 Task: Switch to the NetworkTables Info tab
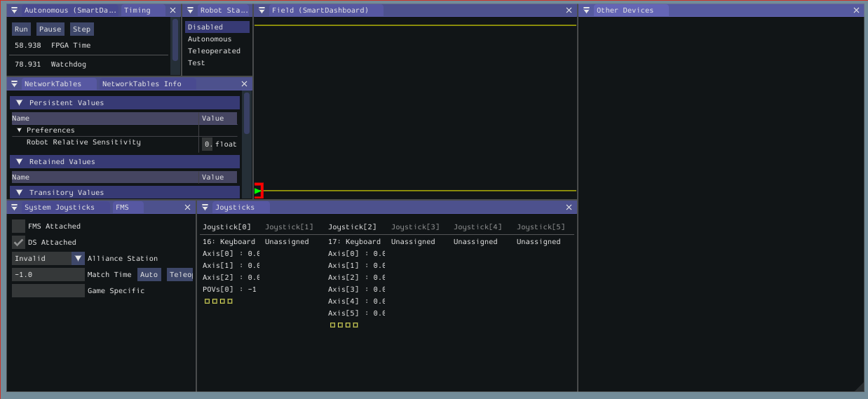[x=142, y=84]
